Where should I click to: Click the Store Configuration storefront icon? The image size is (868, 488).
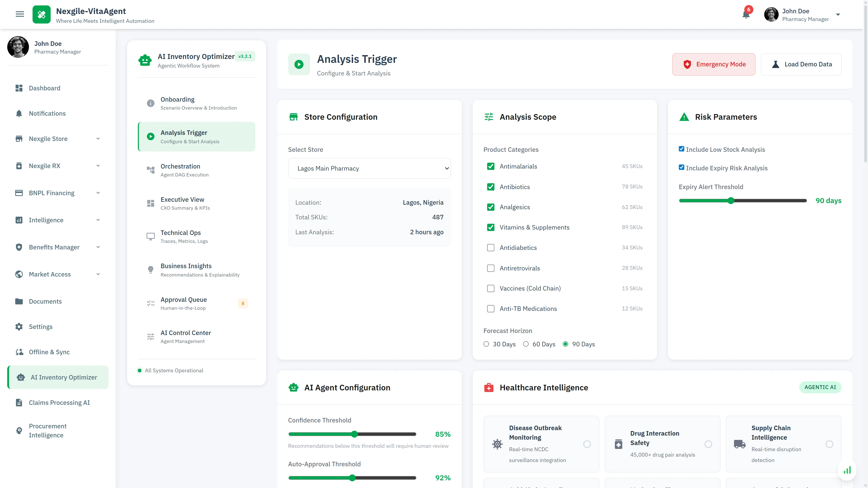[293, 117]
